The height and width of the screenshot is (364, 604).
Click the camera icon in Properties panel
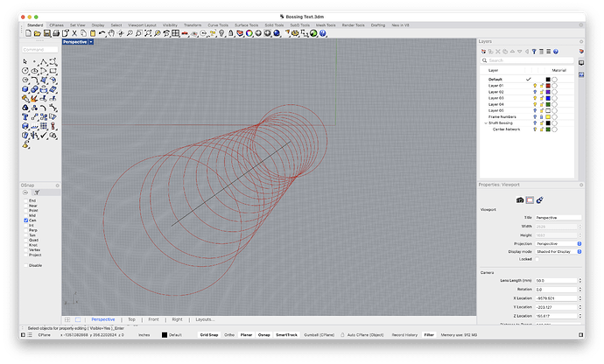[520, 199]
